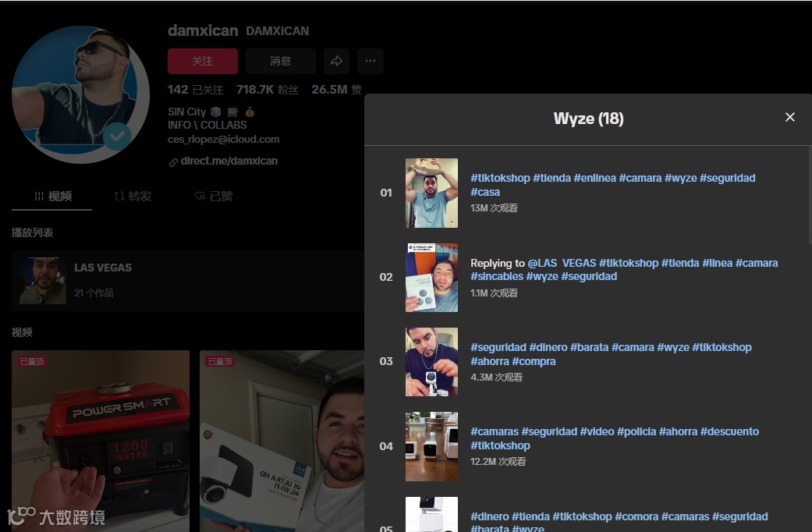The width and height of the screenshot is (812, 532).
Task: Click the 26.5M 赞 likes count
Action: tap(337, 90)
